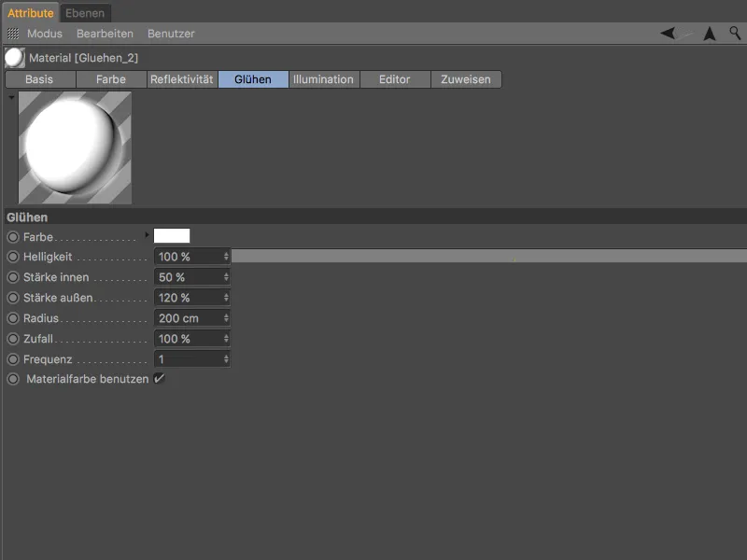Open the Illumination material tab
The height and width of the screenshot is (560, 747).
[323, 79]
